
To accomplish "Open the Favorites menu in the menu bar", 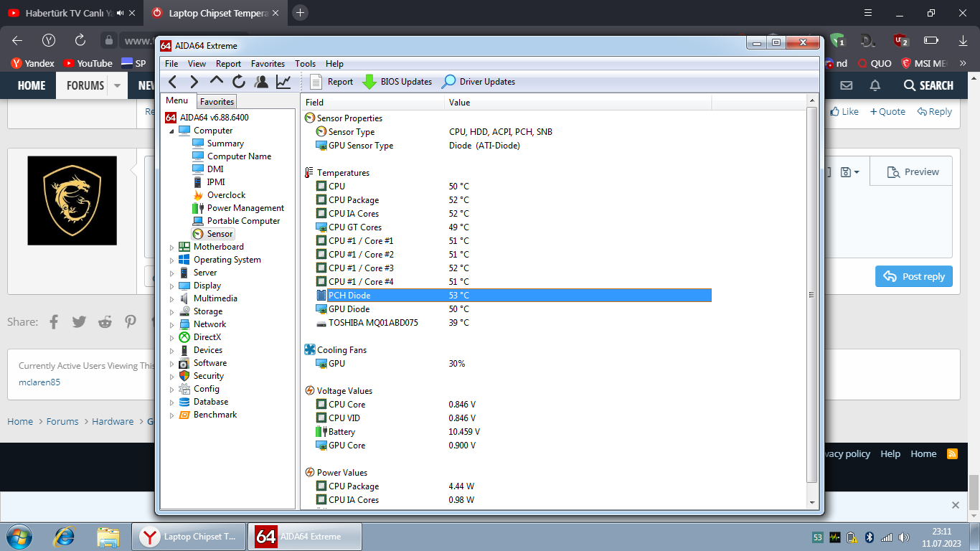I will [268, 64].
